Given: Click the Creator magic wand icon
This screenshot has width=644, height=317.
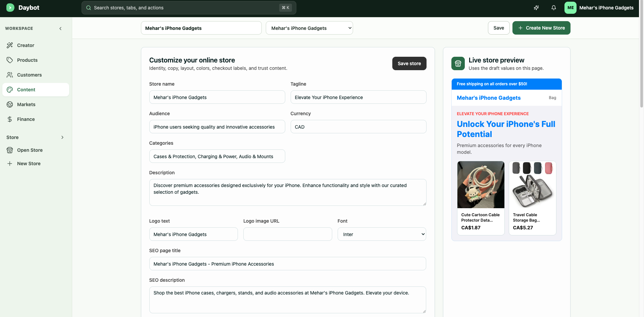Looking at the screenshot, I should click(10, 45).
